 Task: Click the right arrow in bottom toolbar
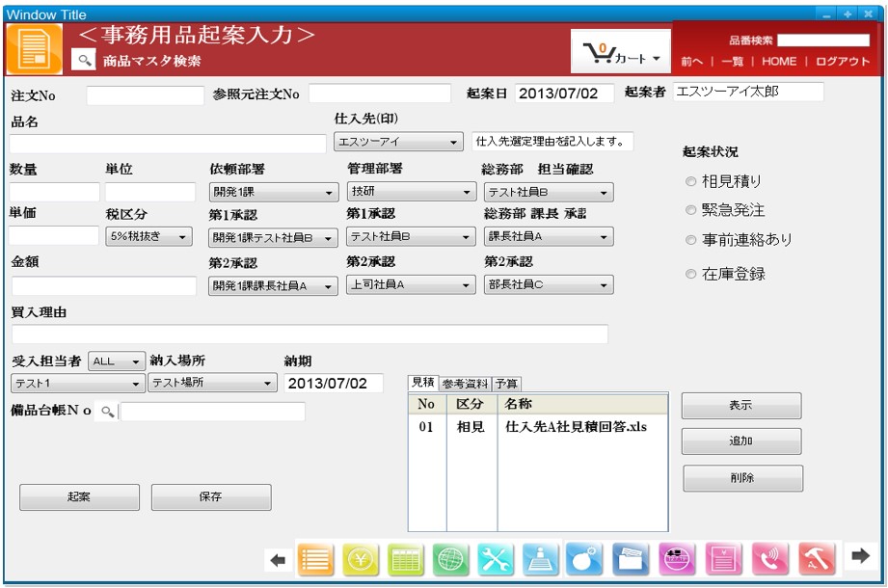[859, 556]
